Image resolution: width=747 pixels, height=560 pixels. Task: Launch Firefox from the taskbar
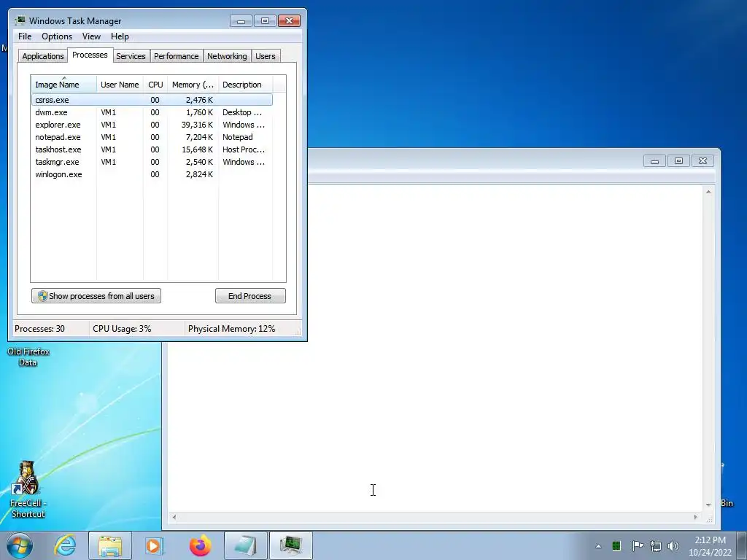point(200,545)
